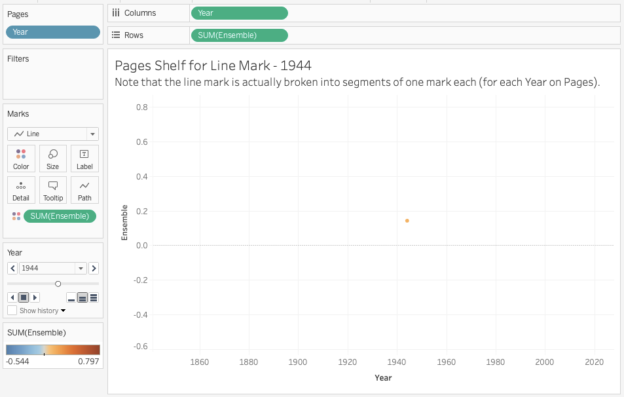The width and height of the screenshot is (624, 397).
Task: Click the chart title Pages Shelf text
Action: click(213, 65)
